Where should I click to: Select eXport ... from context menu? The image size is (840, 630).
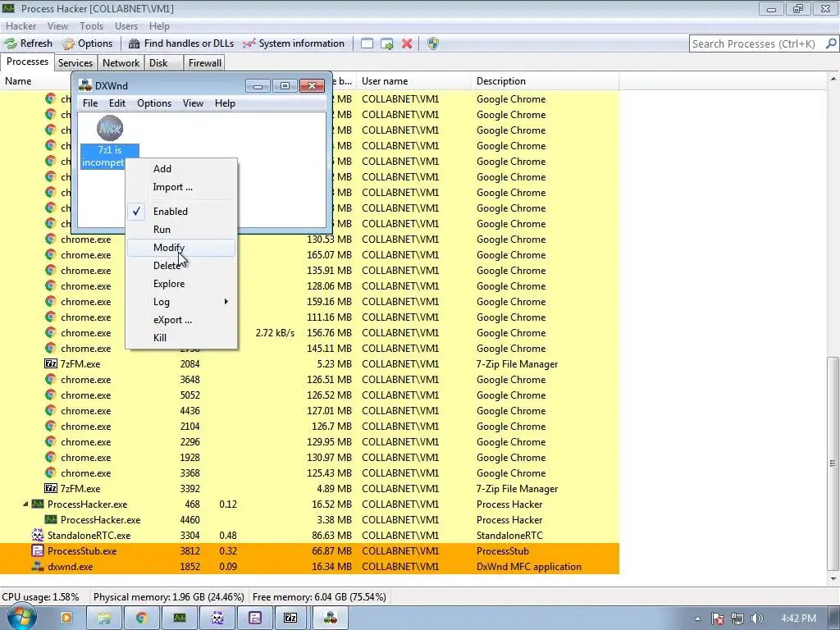pyautogui.click(x=181, y=320)
